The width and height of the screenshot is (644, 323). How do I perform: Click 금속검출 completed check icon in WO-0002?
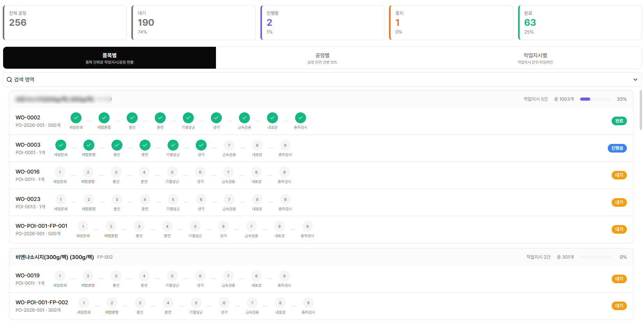(x=244, y=118)
